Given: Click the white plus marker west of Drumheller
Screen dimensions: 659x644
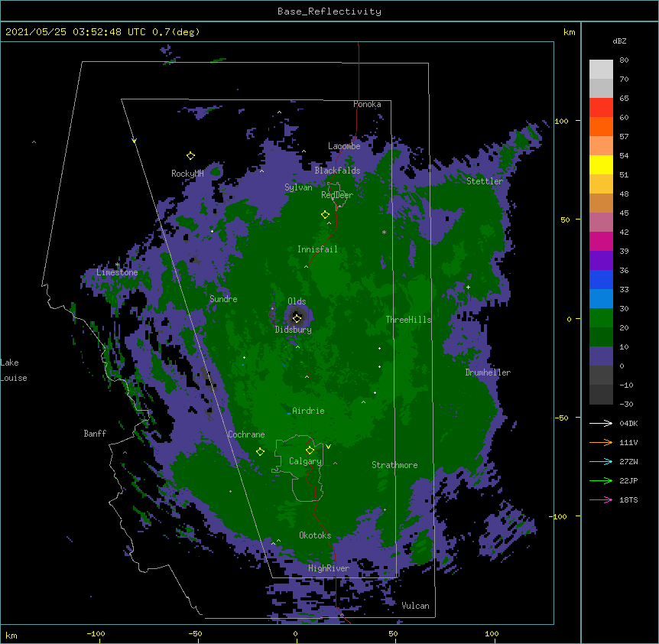Looking at the screenshot, I should click(x=468, y=287).
